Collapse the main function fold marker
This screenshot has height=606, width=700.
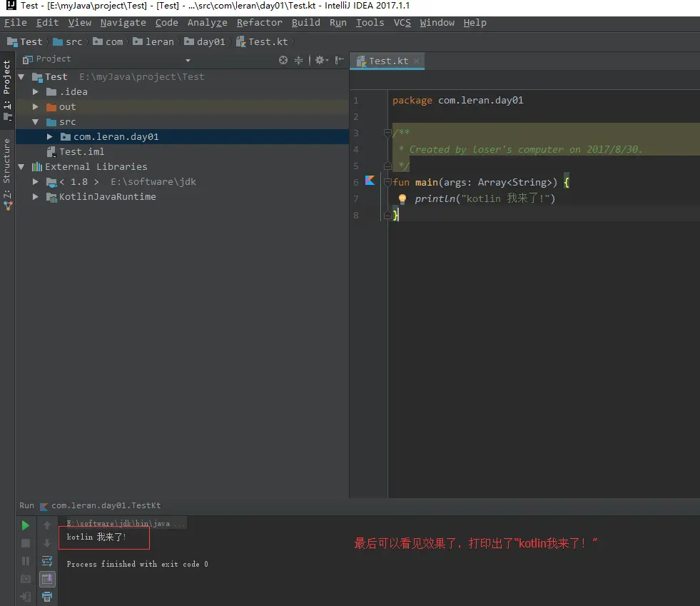coord(387,182)
